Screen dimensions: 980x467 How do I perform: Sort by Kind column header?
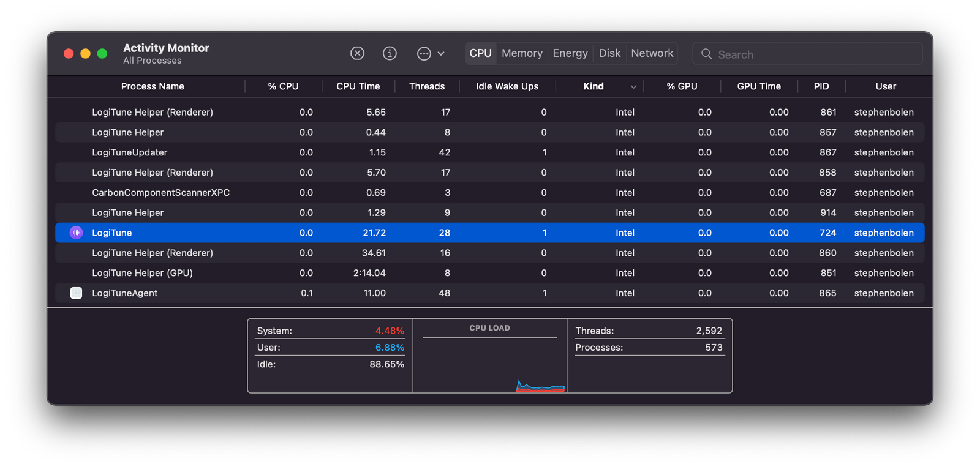coord(594,86)
